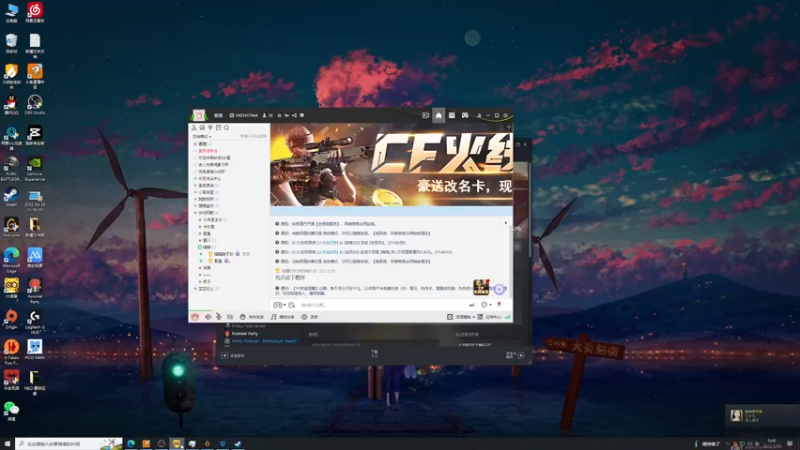Image resolution: width=800 pixels, height=450 pixels.
Task: Open the Windows Start menu
Action: (7, 444)
